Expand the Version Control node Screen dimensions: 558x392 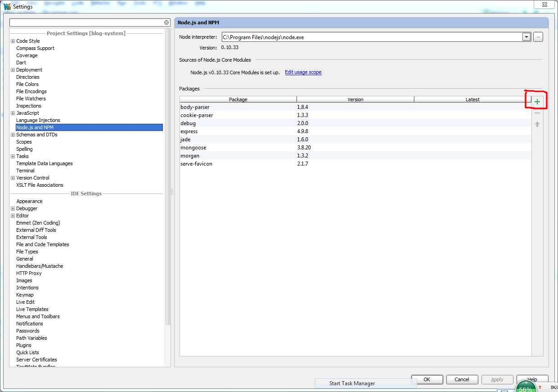click(x=13, y=178)
